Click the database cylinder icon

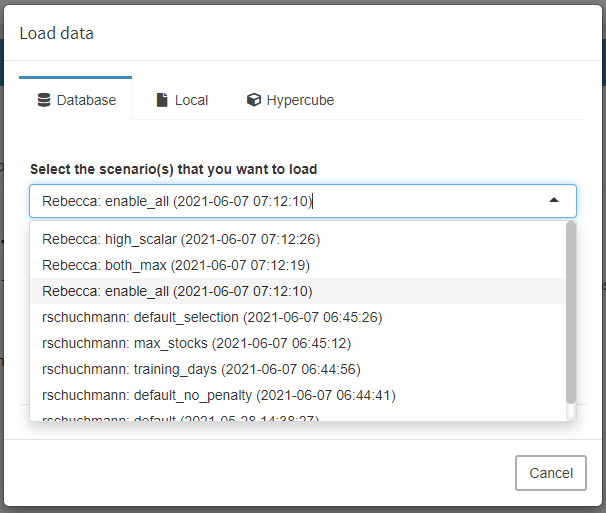click(x=44, y=100)
